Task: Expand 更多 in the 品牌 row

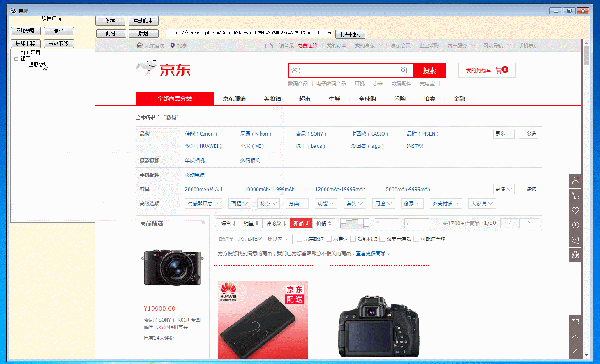Action: 503,134
